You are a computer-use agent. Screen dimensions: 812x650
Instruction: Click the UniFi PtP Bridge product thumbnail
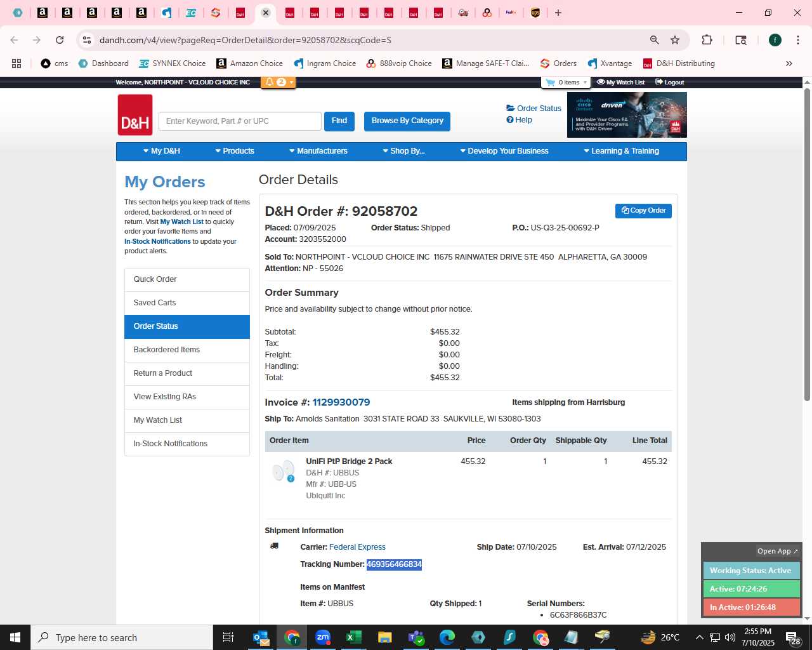tap(283, 472)
